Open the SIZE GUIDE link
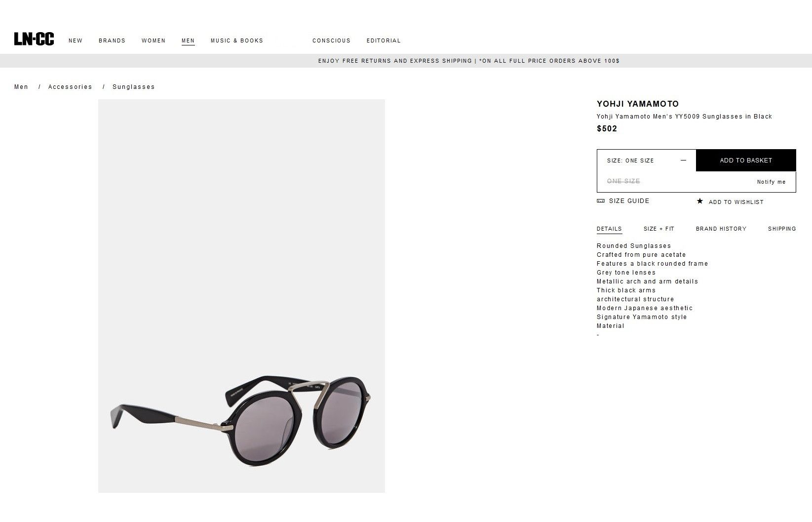The height and width of the screenshot is (522, 812). [x=629, y=201]
